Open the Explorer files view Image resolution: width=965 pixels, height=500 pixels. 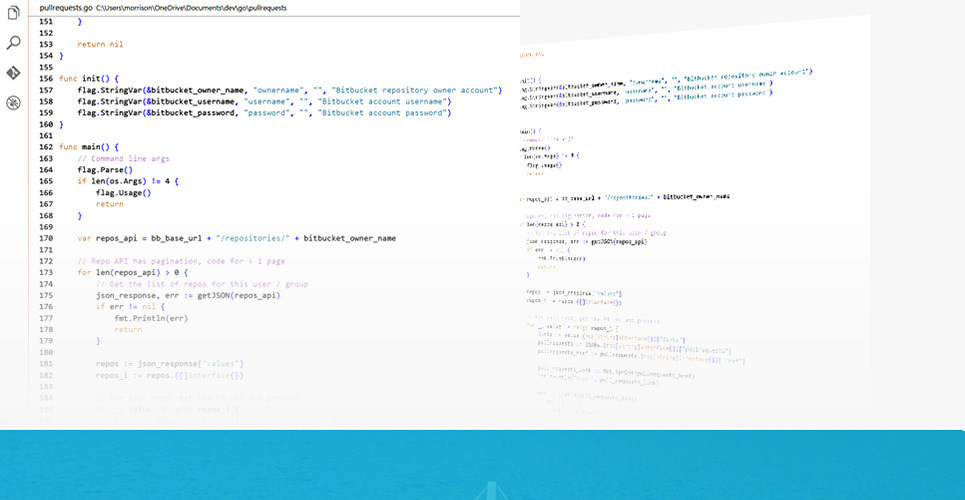click(13, 13)
